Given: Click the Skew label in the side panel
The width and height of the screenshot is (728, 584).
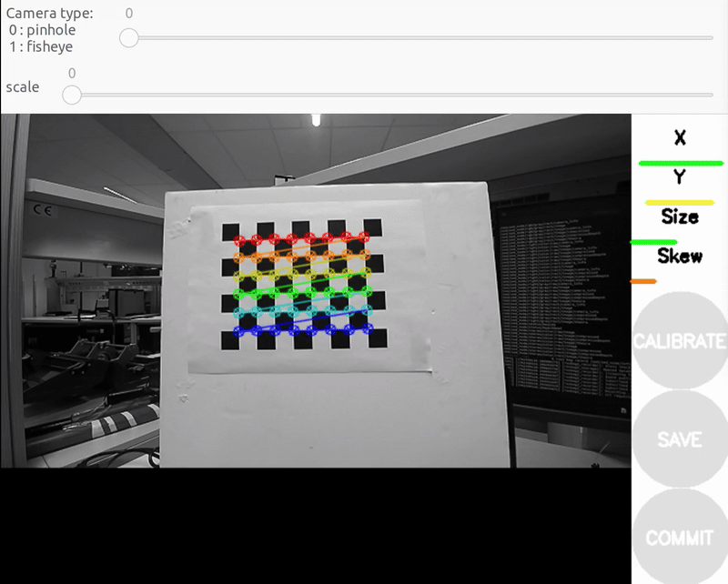Looking at the screenshot, I should point(679,256).
